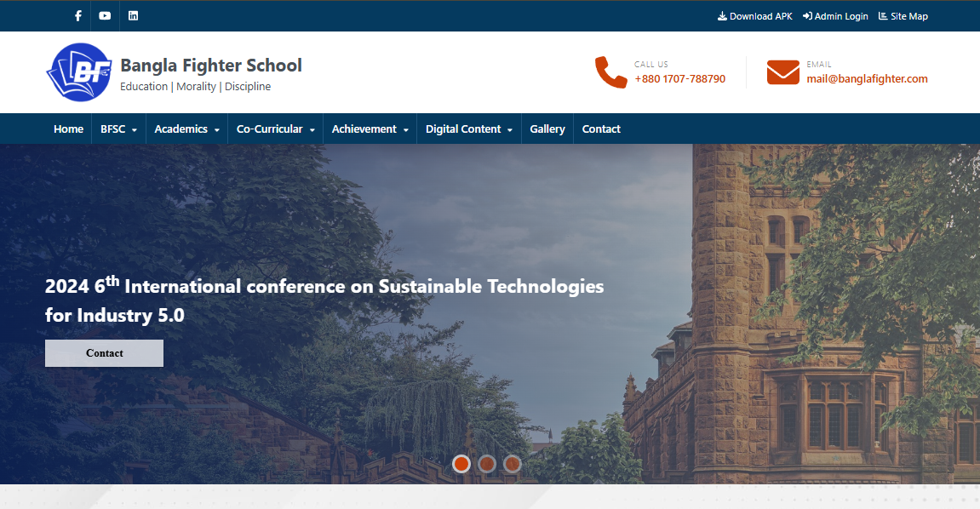Select Home in the navigation bar
The height and width of the screenshot is (509, 980).
(68, 129)
